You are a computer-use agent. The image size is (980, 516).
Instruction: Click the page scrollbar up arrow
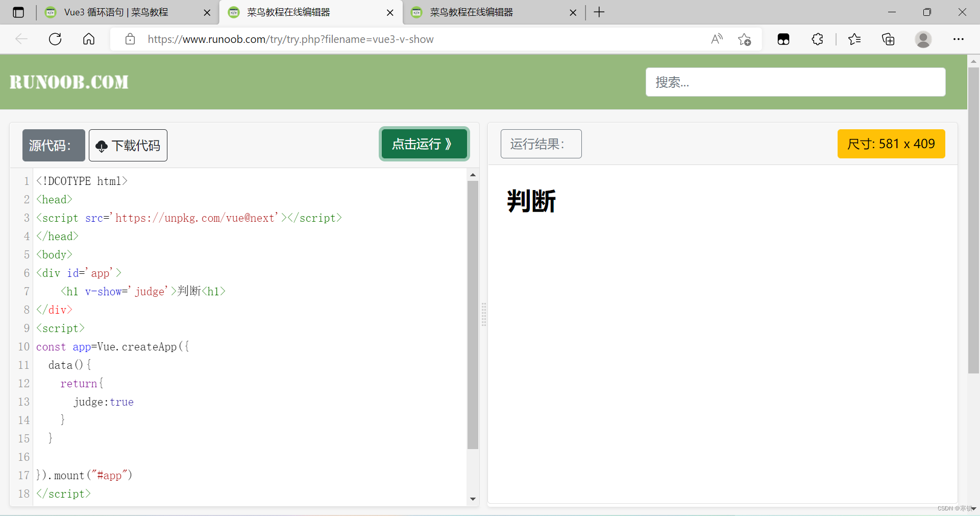[x=973, y=61]
